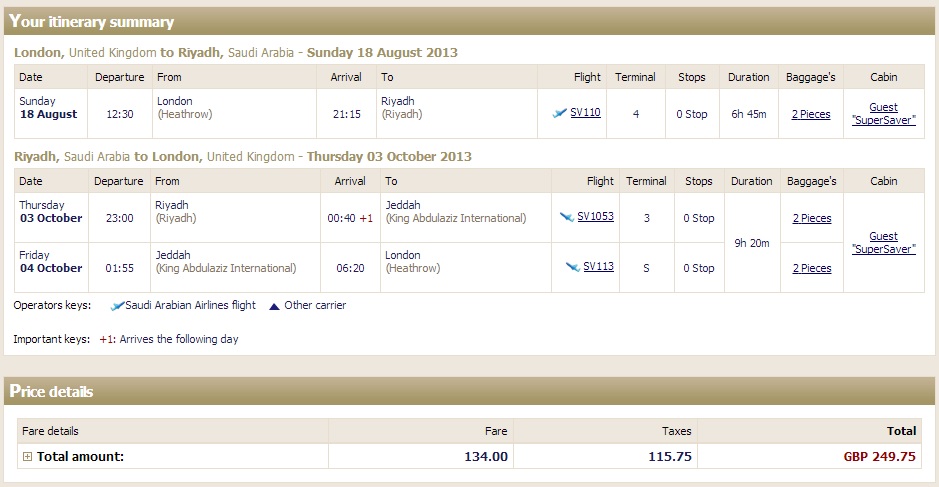Click the Saudi Arabian Airlines flight key icon
The height and width of the screenshot is (487, 939).
point(117,306)
